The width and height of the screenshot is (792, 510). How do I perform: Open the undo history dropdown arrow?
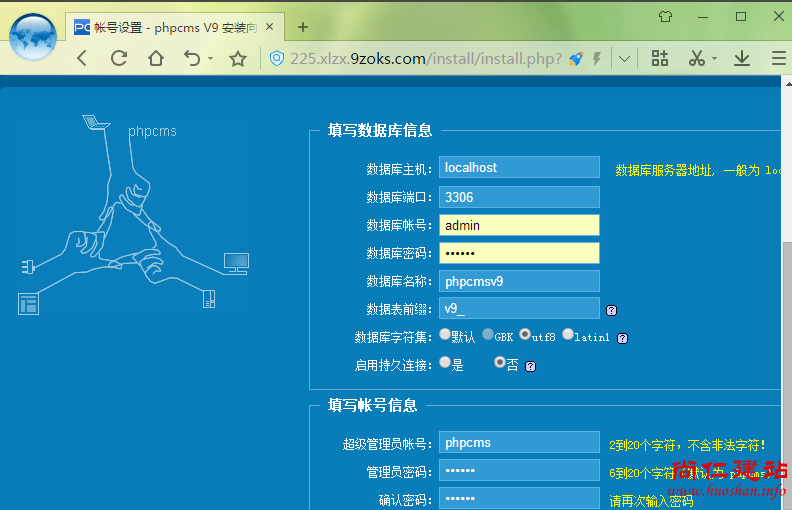tap(211, 59)
